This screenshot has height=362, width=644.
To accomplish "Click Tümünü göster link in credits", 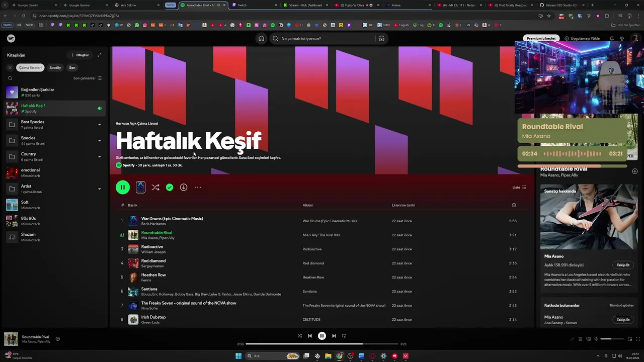I will point(621,305).
